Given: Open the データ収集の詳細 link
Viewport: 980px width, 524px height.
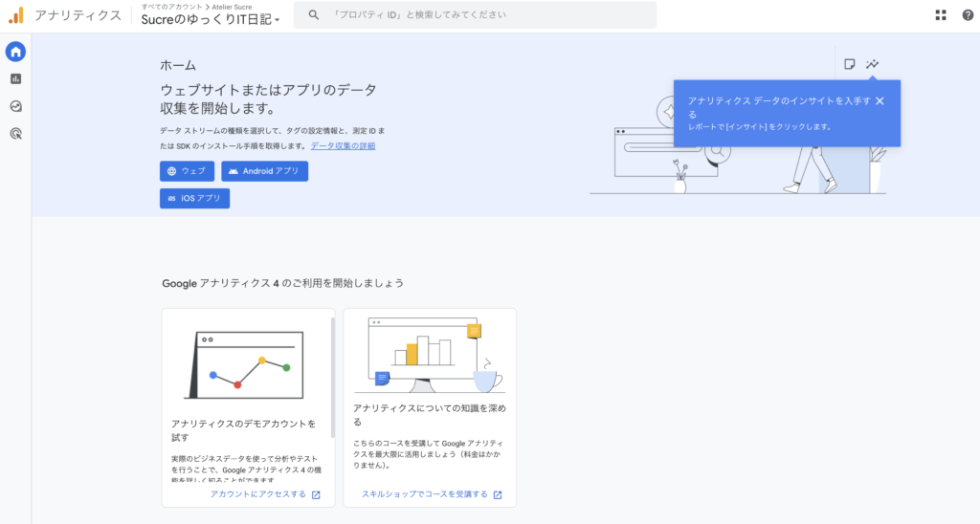Looking at the screenshot, I should click(343, 146).
